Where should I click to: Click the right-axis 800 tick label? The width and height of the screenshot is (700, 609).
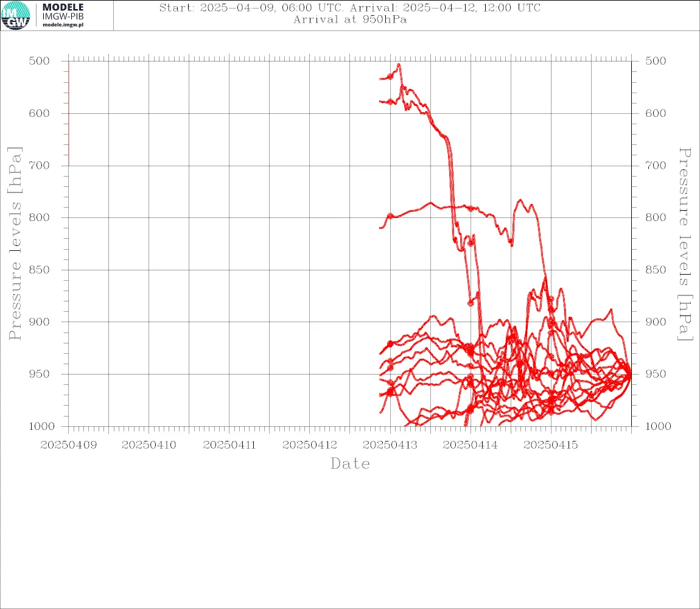pos(656,217)
